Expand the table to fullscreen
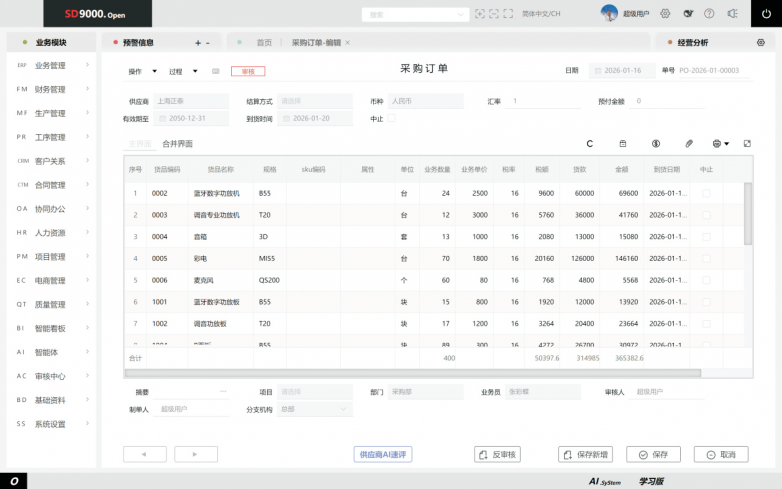The image size is (782, 489). coord(747,144)
